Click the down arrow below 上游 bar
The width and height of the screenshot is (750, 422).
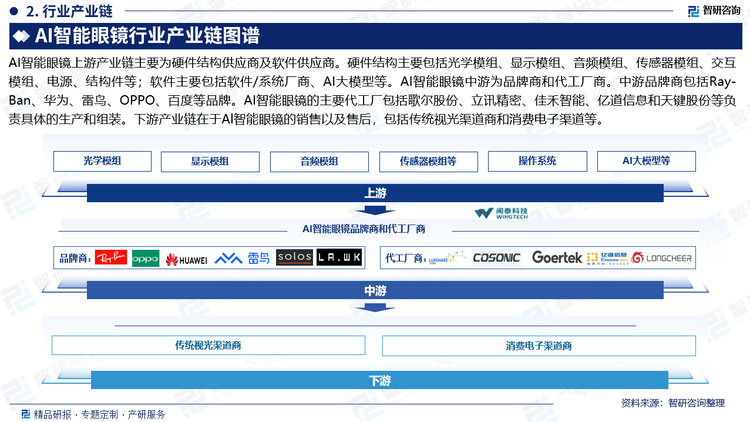click(375, 211)
